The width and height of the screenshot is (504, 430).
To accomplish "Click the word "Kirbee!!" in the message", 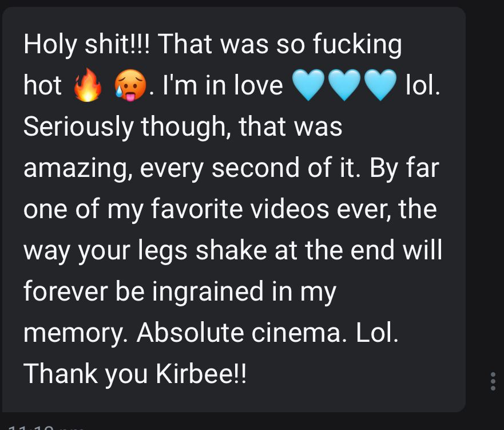I will click(x=201, y=373).
